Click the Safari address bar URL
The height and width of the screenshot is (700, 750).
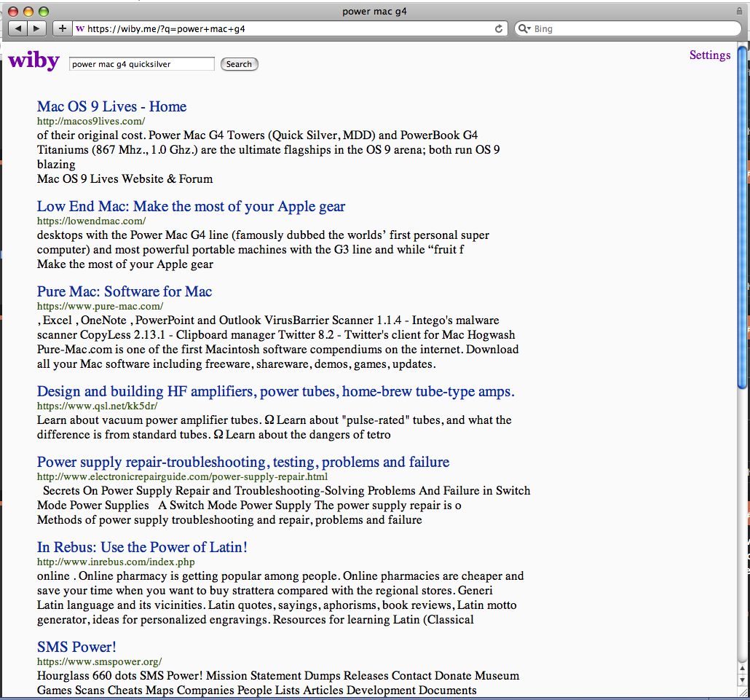point(166,28)
